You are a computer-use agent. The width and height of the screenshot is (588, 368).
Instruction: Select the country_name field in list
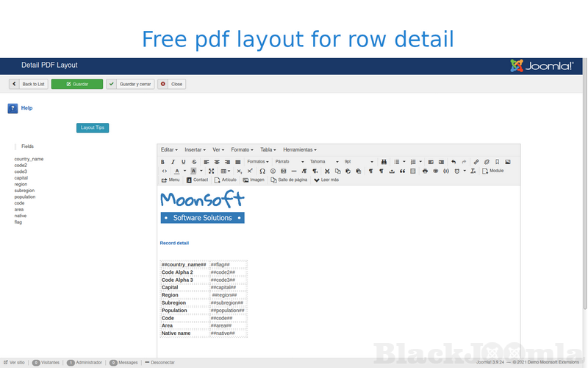point(29,159)
